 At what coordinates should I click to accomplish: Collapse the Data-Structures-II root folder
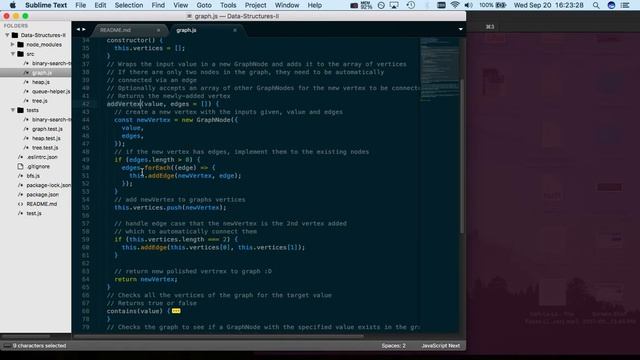pos(7,35)
